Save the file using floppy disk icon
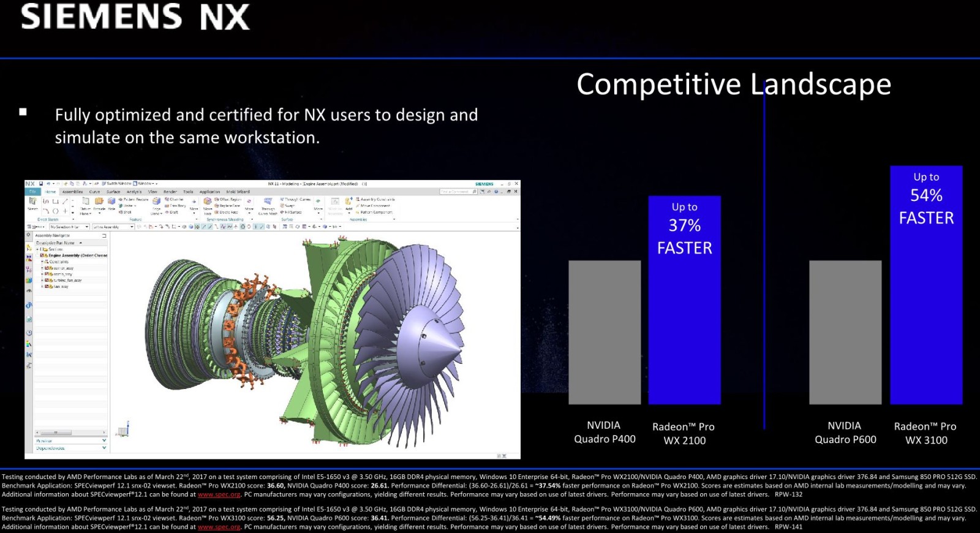Screen dimensions: 980x533 41,183
